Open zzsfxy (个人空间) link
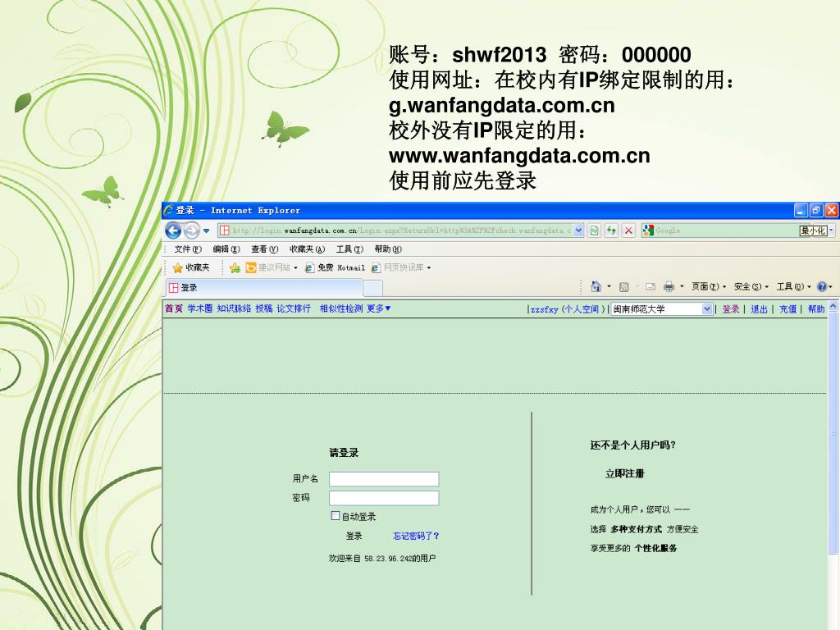The height and width of the screenshot is (630, 840). (568, 309)
